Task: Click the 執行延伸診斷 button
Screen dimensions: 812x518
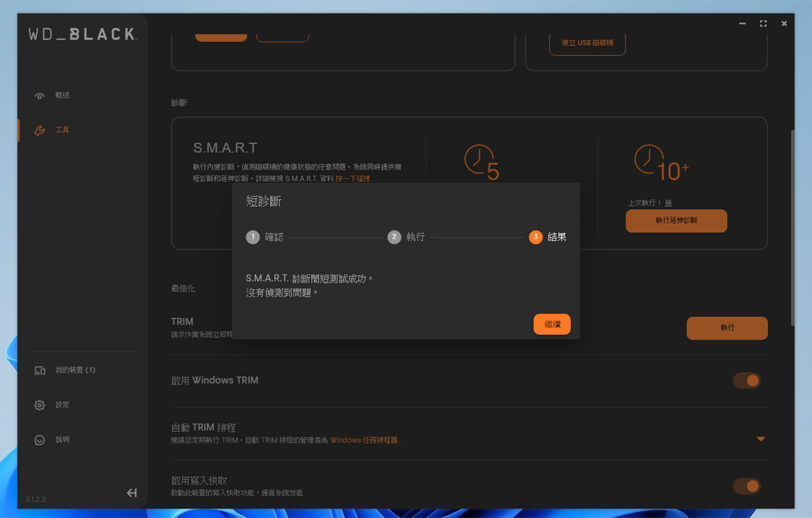Action: click(676, 220)
